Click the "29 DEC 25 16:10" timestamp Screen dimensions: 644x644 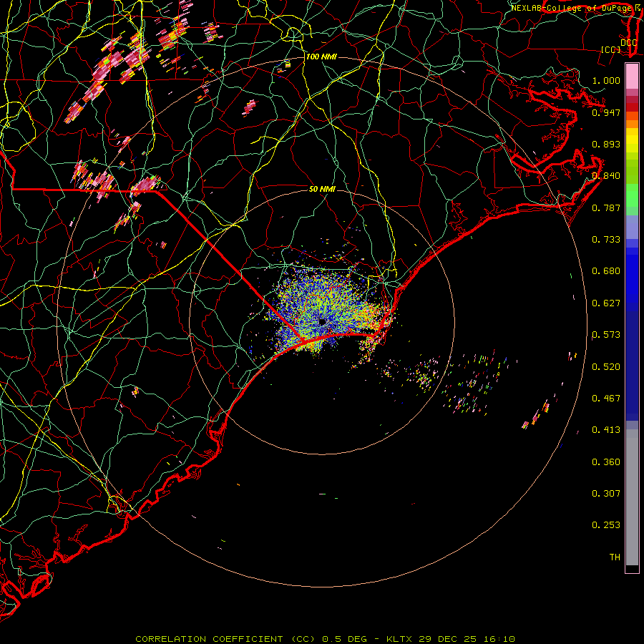click(467, 639)
